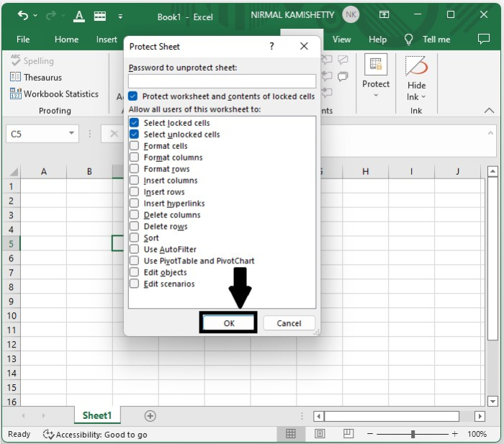This screenshot has height=444, width=504.
Task: Uncheck Select locked cells option
Action: point(134,123)
